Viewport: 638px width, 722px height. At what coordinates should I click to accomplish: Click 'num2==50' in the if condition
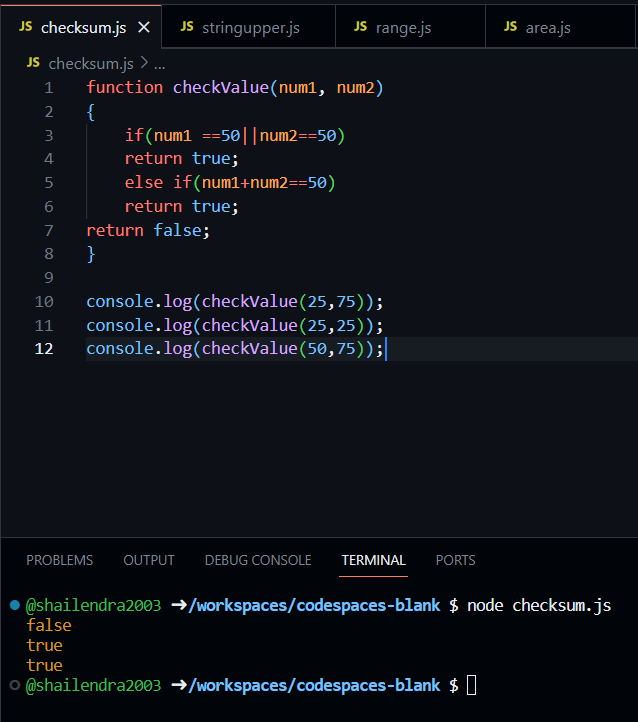click(298, 135)
